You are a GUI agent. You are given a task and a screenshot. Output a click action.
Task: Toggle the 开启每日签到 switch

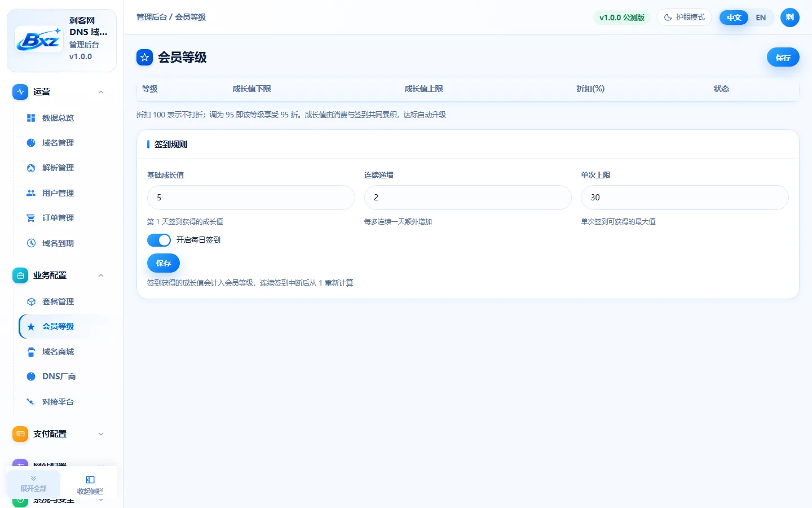click(159, 240)
